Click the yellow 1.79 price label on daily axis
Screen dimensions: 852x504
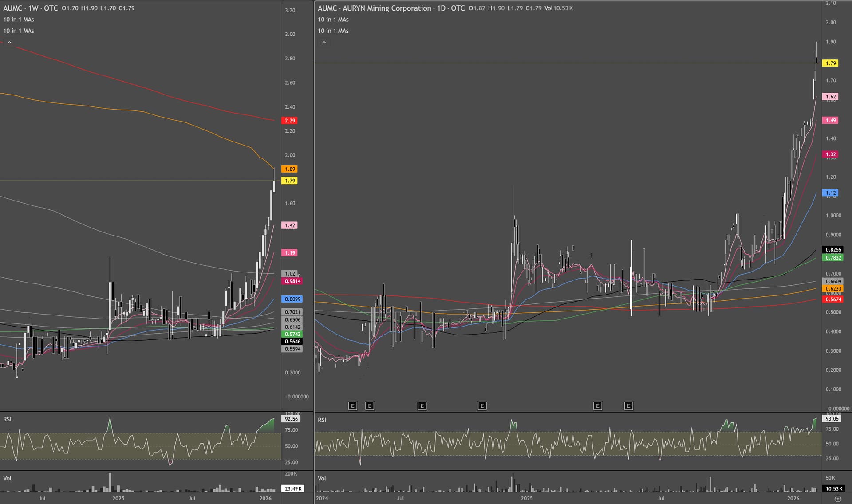click(831, 63)
